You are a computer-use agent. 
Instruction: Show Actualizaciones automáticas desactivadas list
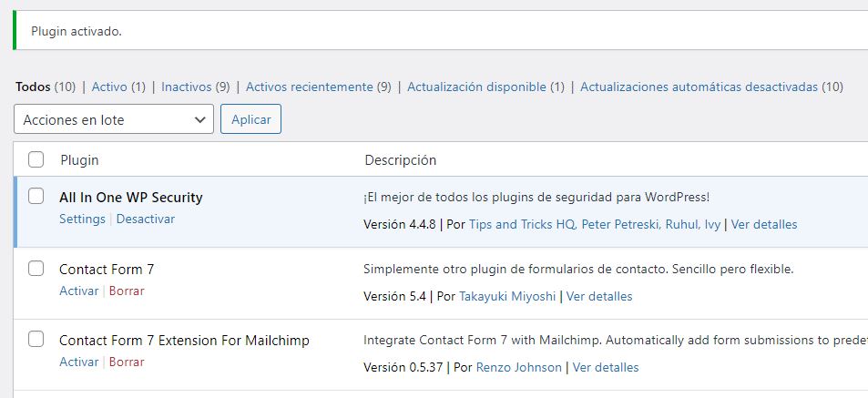click(x=700, y=87)
